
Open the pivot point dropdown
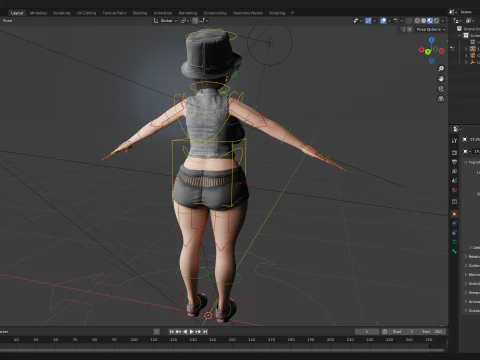[185, 21]
